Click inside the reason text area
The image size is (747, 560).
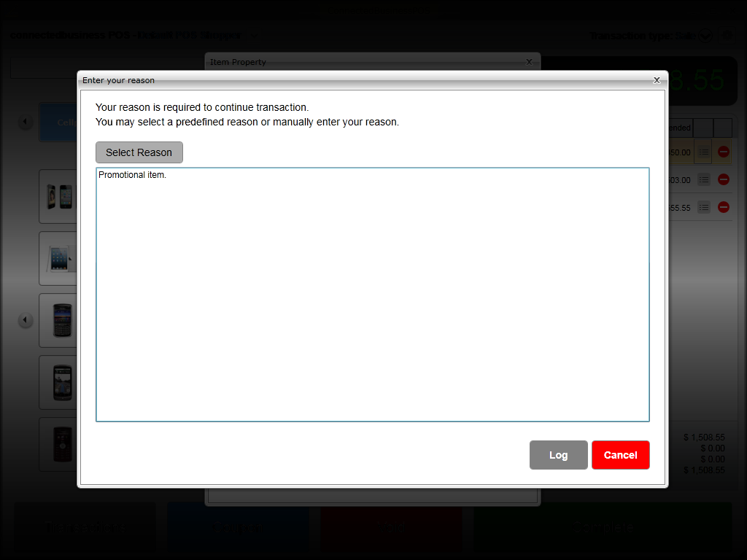[373, 295]
